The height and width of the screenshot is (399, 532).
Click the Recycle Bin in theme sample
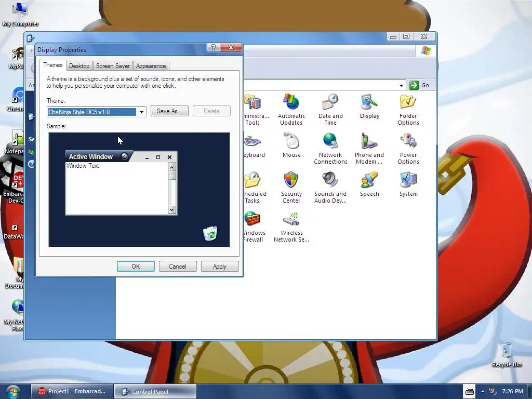click(210, 233)
